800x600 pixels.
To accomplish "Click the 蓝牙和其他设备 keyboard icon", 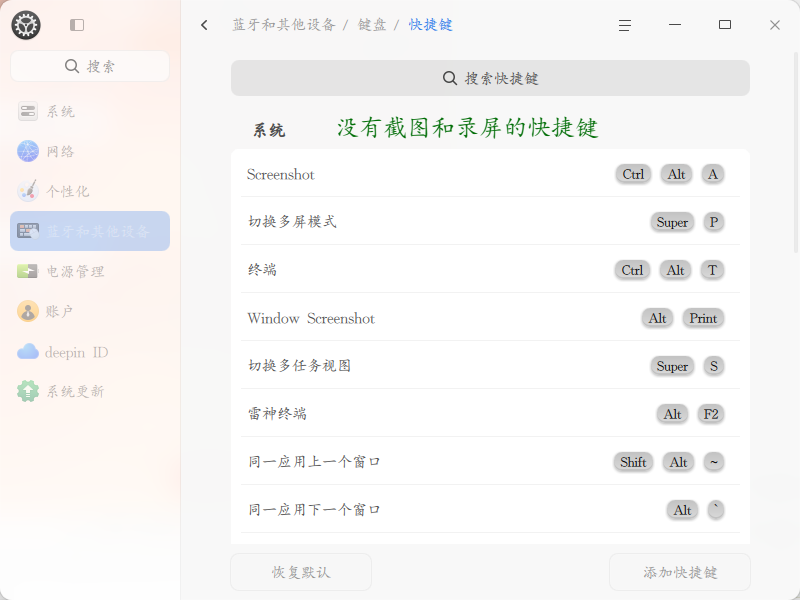I will [28, 231].
